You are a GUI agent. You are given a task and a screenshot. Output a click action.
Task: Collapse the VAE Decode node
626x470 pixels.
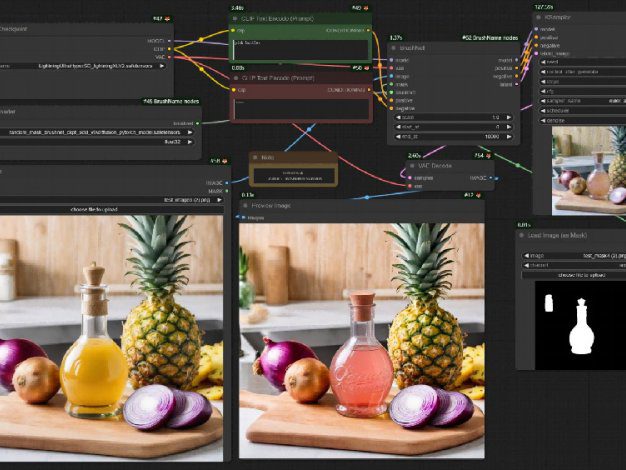pyautogui.click(x=412, y=166)
